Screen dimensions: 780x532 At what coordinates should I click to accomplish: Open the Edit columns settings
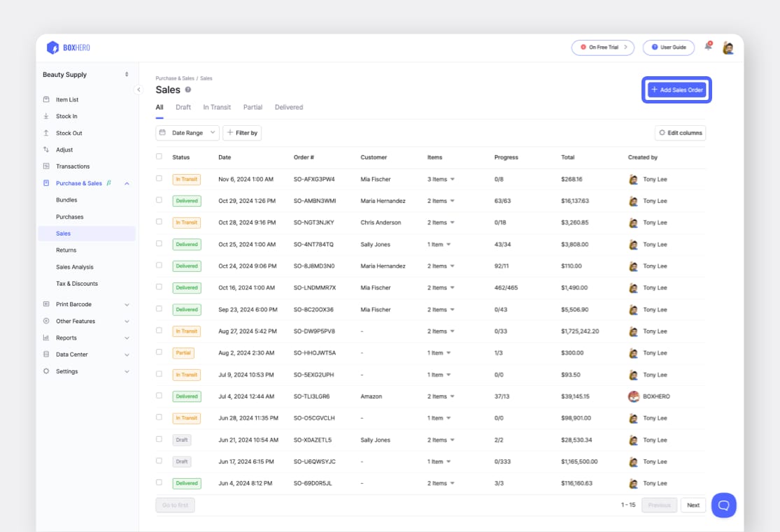click(679, 132)
